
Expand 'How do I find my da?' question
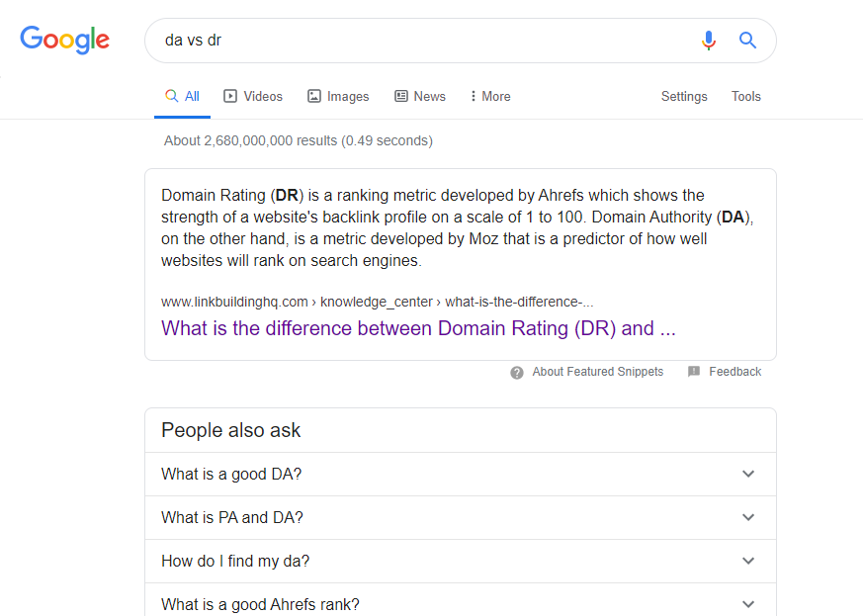pos(461,561)
